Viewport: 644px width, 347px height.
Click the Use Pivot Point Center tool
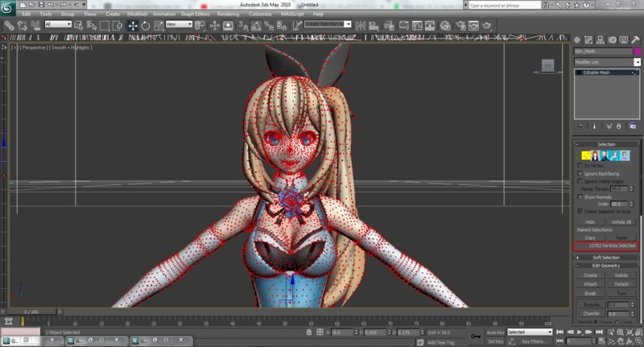200,27
